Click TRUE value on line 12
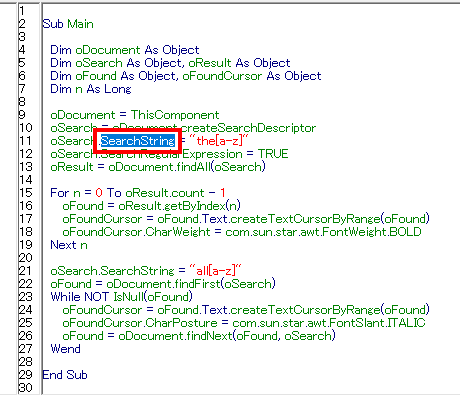Image resolution: width=460 pixels, height=395 pixels. point(273,154)
